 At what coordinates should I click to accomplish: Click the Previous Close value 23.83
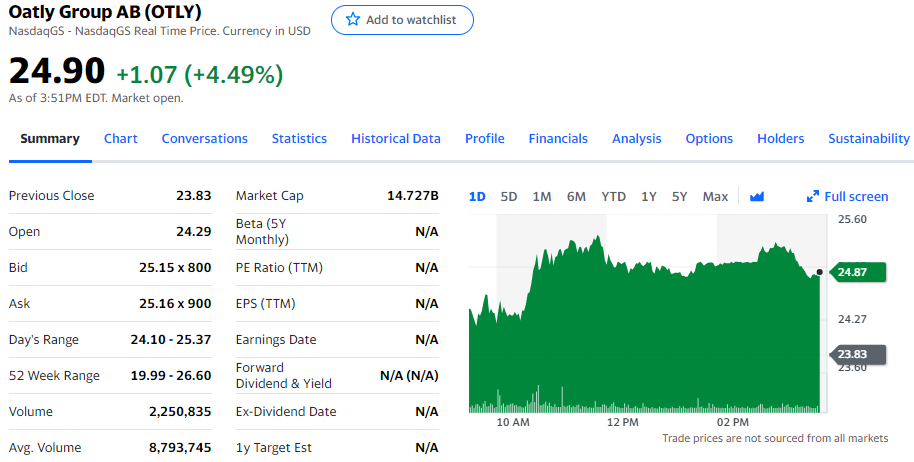point(194,196)
